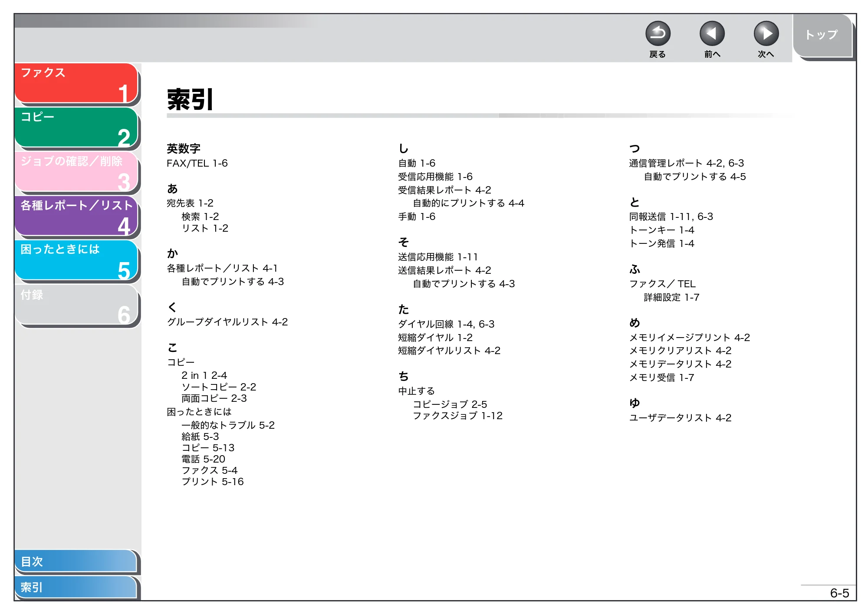The image size is (868, 614).
Task: Select index entry 同報送信 1-11, 6-3
Action: pyautogui.click(x=671, y=217)
